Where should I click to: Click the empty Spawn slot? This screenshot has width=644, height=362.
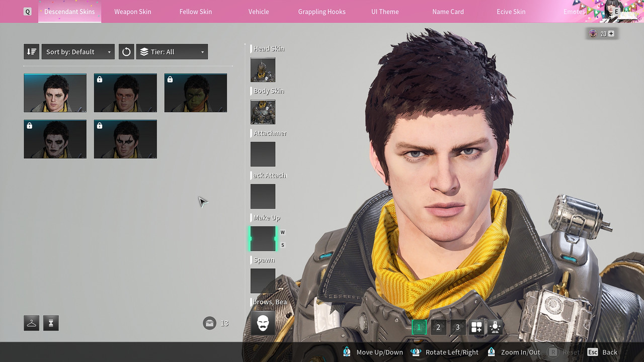[263, 281]
